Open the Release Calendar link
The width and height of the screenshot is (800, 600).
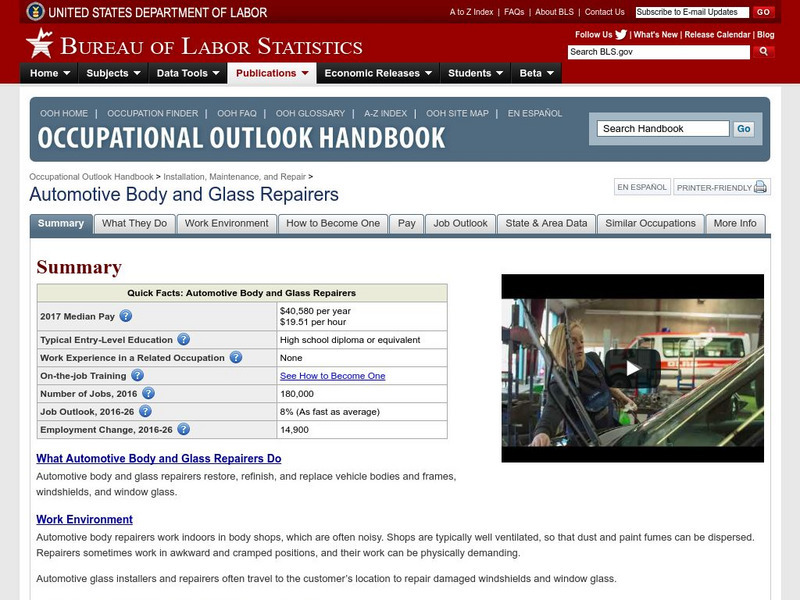717,35
